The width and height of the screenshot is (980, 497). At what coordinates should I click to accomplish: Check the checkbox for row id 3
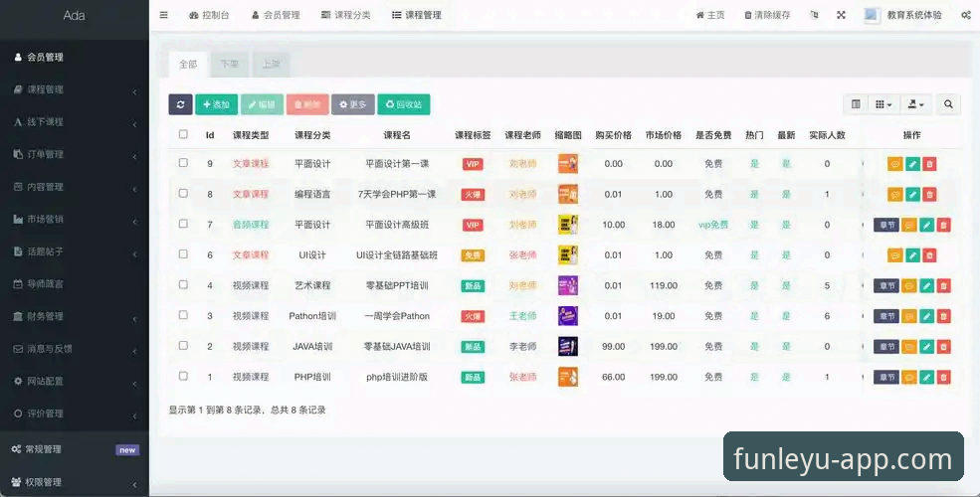183,315
